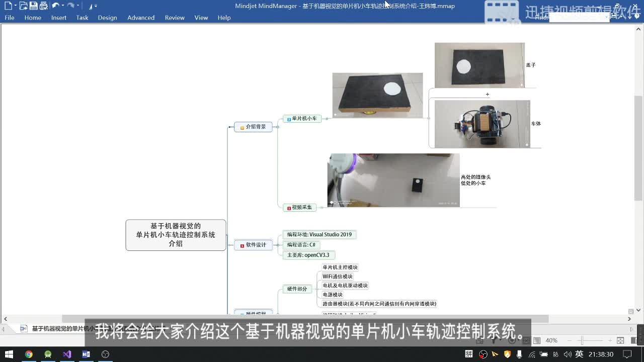Open the Undo history dropdown arrow
Viewport: 644px width, 362px height.
(62, 6)
